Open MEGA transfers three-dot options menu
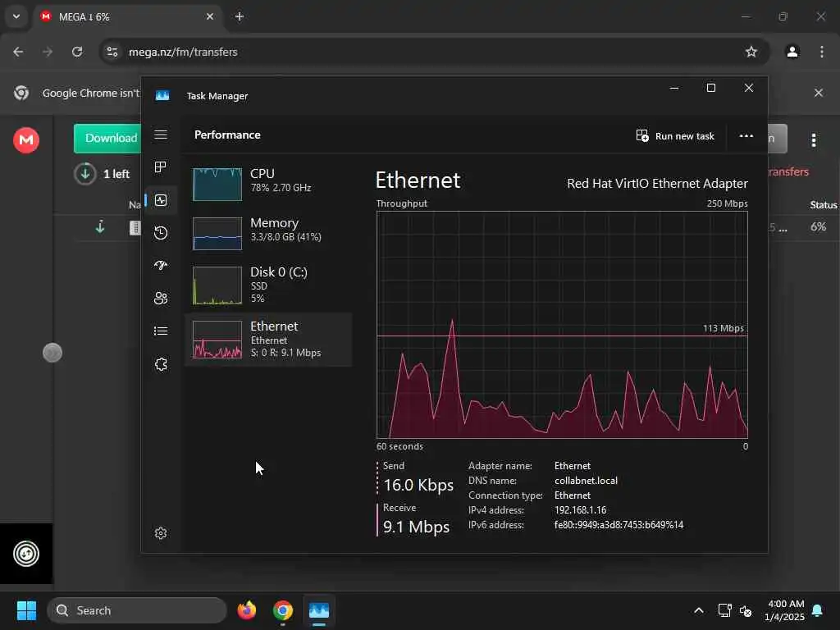This screenshot has width=840, height=630. pyautogui.click(x=814, y=140)
